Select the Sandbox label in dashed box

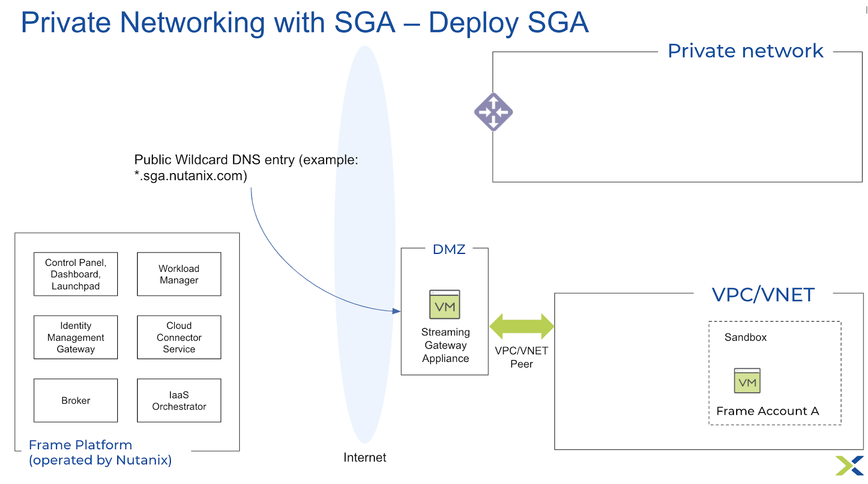(x=745, y=337)
